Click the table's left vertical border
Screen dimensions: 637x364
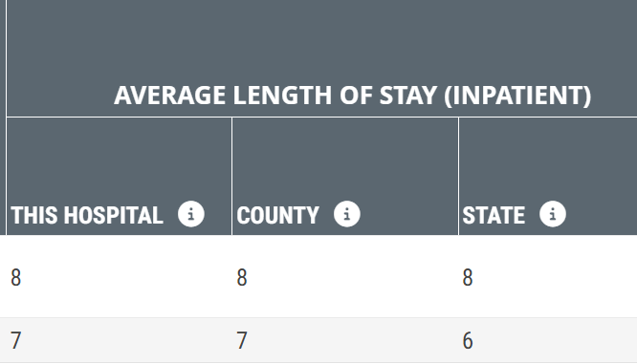tap(6, 118)
